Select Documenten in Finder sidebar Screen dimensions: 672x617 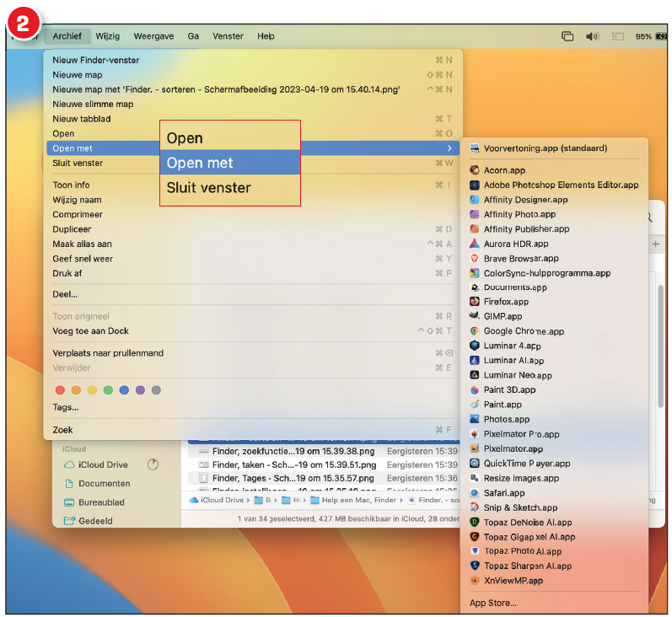click(104, 484)
